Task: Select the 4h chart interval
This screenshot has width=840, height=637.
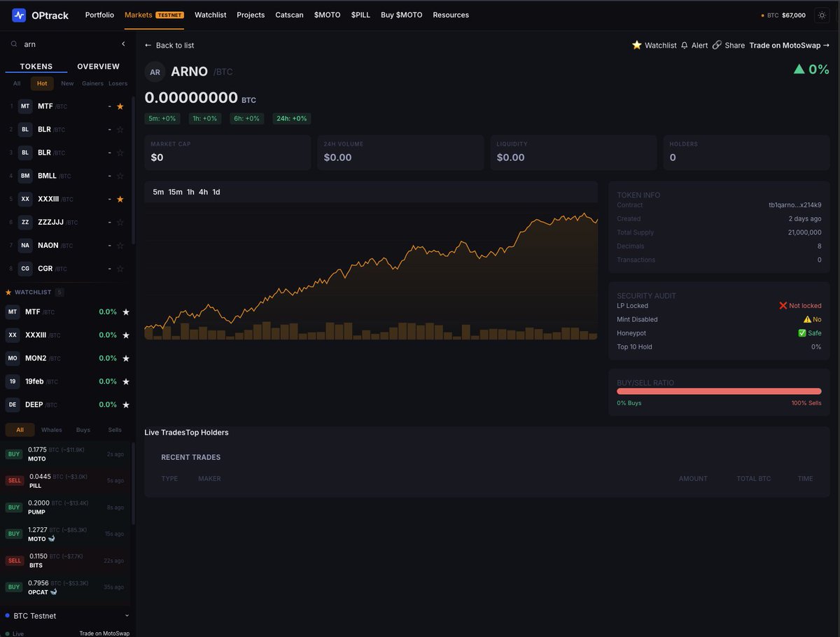Action: [x=203, y=192]
